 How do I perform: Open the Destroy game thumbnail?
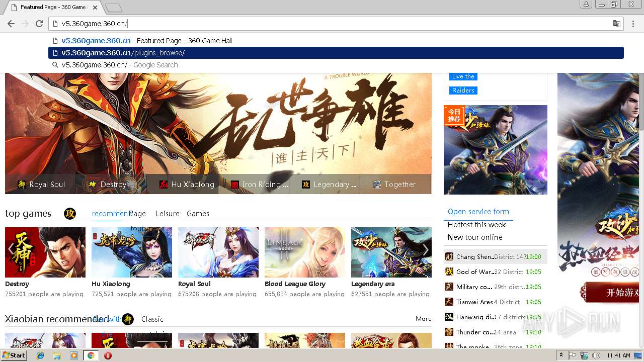coord(45,252)
